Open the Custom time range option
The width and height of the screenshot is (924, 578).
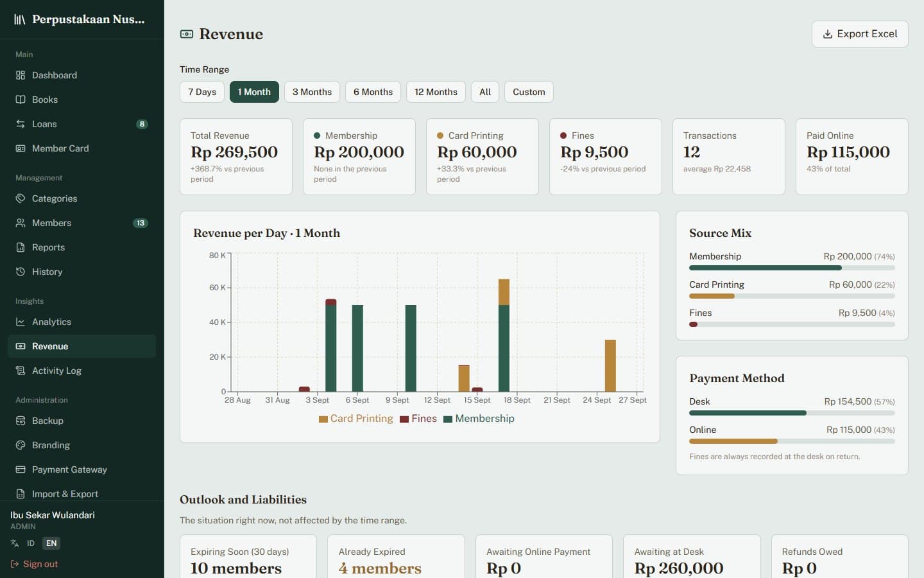click(x=529, y=92)
